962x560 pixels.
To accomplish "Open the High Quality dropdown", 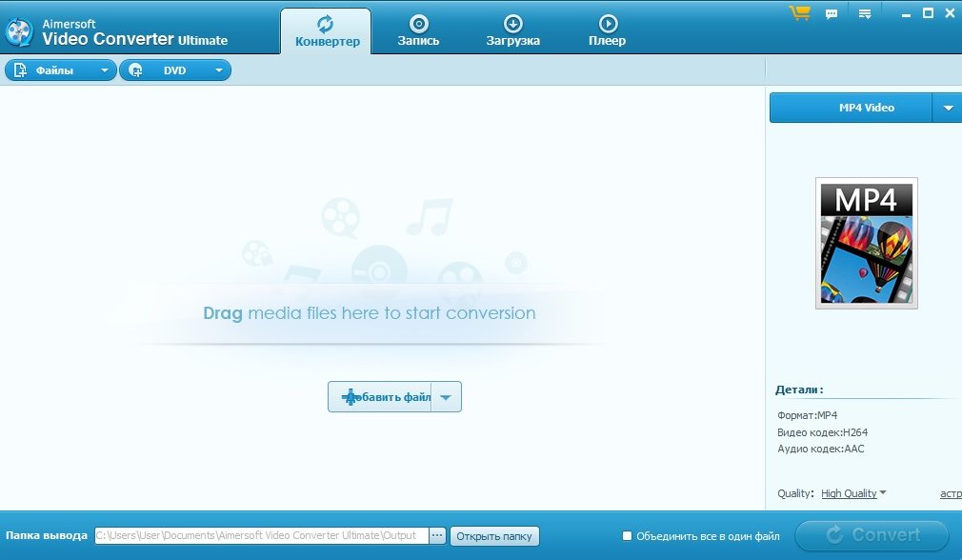I will pyautogui.click(x=853, y=493).
